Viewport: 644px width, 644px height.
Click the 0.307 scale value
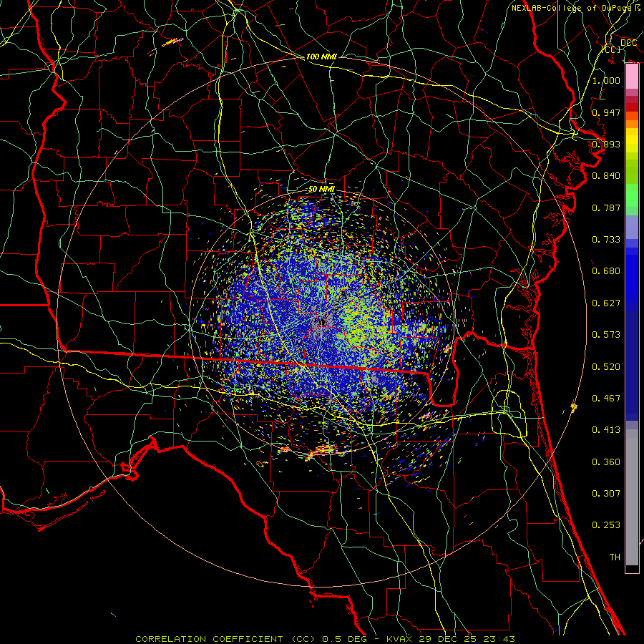tap(606, 494)
